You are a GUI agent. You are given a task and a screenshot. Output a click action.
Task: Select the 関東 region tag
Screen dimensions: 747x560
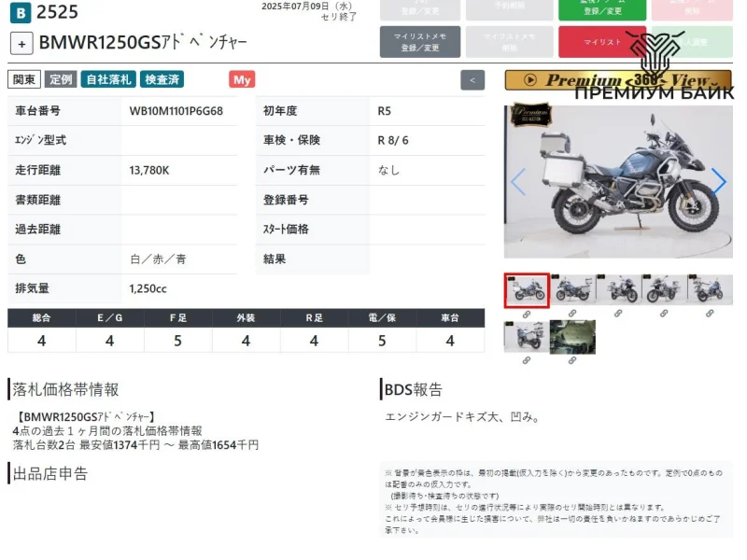click(24, 80)
